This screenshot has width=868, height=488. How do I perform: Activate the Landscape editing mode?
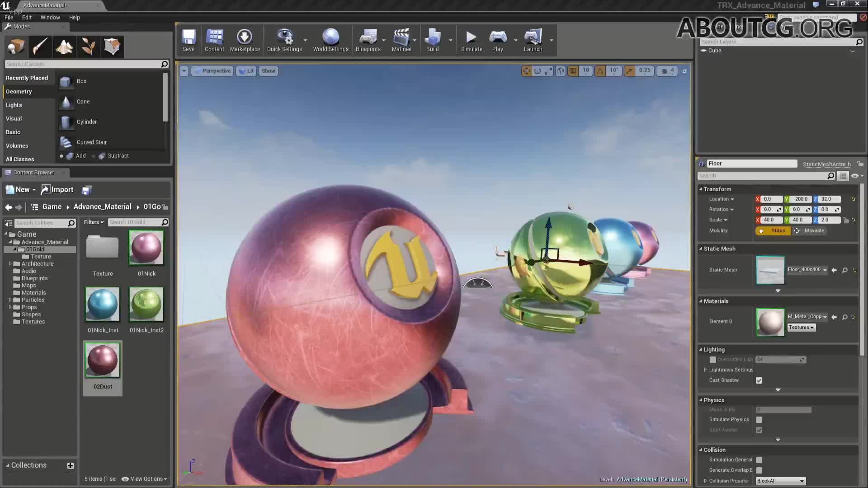[64, 47]
